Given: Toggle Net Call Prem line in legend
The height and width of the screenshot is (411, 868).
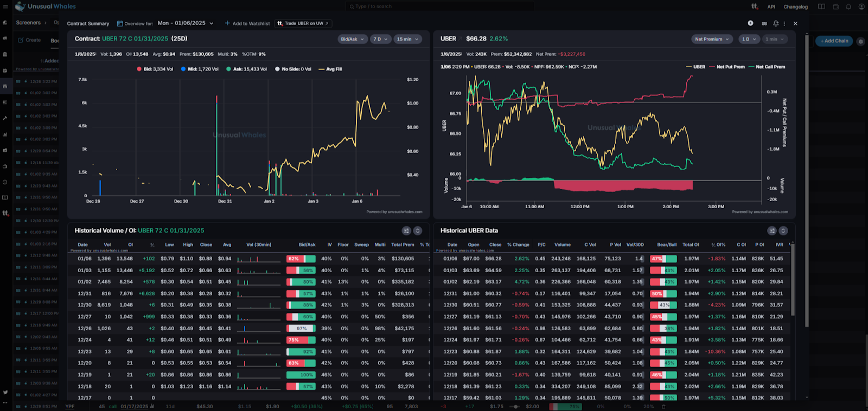Looking at the screenshot, I should point(767,67).
